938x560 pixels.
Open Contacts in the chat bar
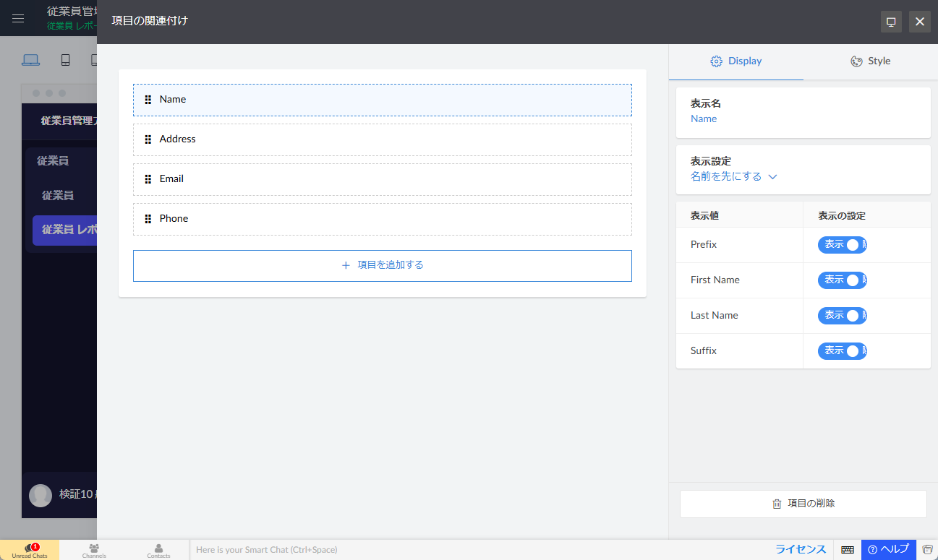158,550
